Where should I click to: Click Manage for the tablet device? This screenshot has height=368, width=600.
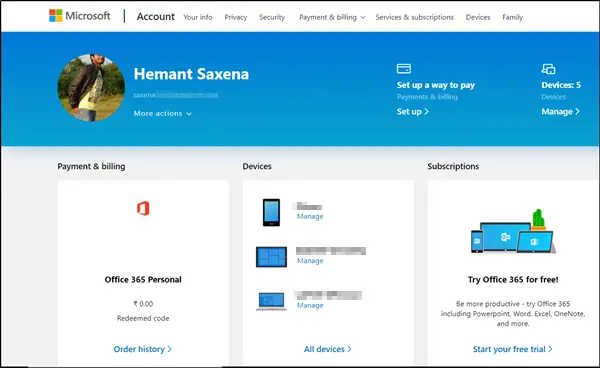(x=310, y=261)
